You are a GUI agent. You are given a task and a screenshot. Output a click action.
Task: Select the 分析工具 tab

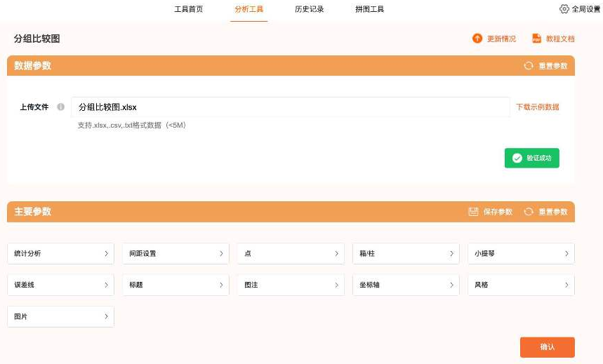[249, 9]
